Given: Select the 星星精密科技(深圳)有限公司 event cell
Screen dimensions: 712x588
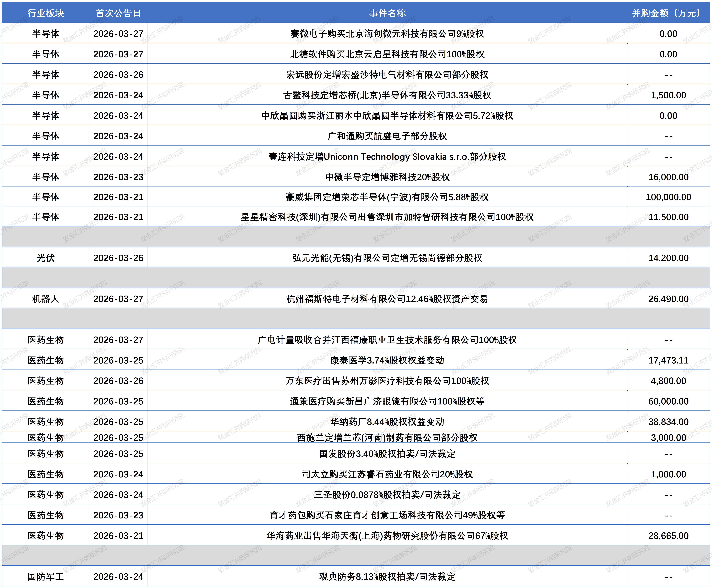Looking at the screenshot, I should (x=387, y=217).
